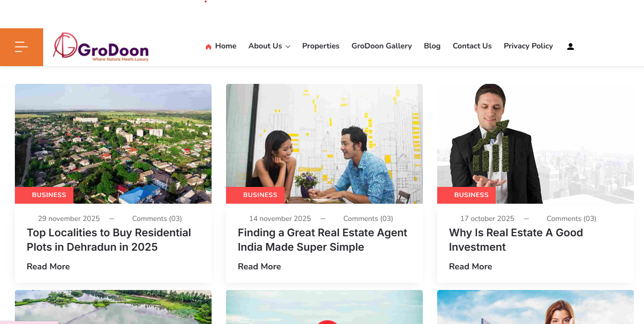
Task: Read More on Finding a Real Estate Agent
Action: tap(260, 266)
